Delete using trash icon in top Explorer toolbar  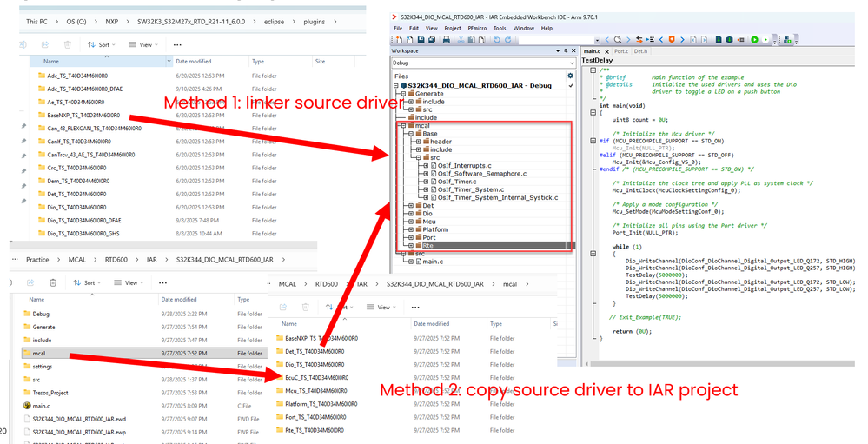pos(69,44)
